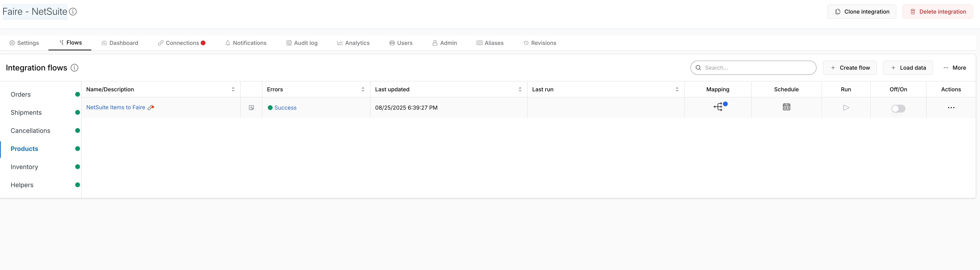The height and width of the screenshot is (270, 980).
Task: Open the Admin tab
Action: (x=444, y=43)
